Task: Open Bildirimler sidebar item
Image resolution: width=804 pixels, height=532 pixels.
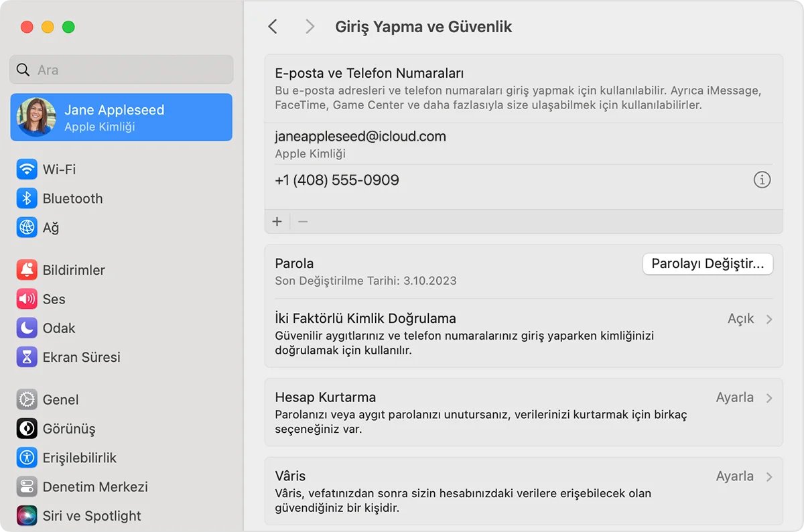Action: click(121, 270)
